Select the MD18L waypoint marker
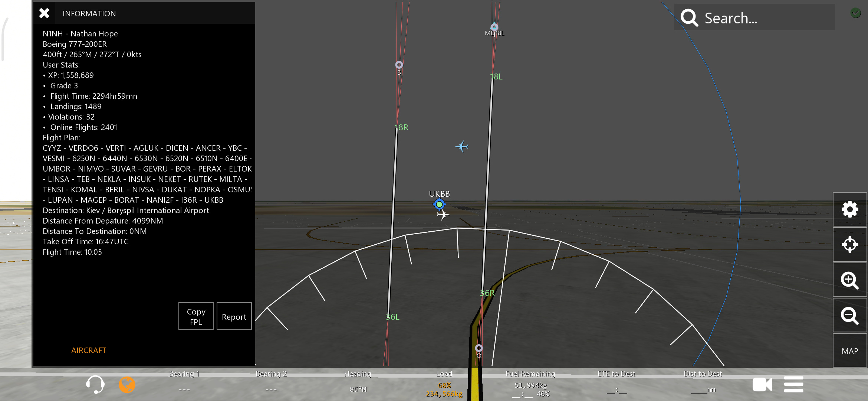 click(x=494, y=27)
